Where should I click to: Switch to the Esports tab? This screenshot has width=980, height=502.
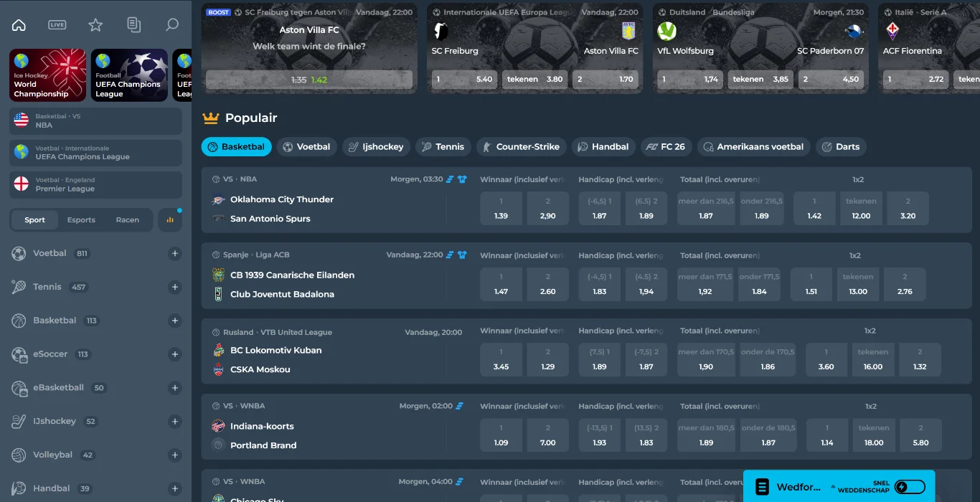(81, 219)
